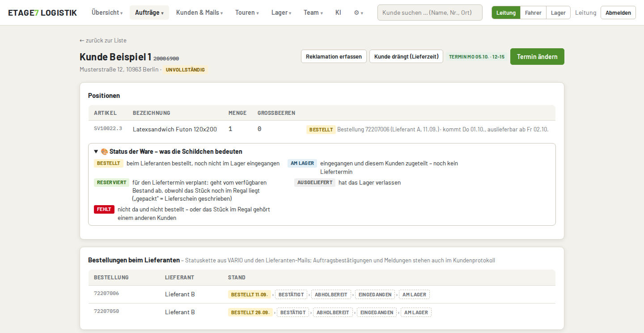Collapse the Status der Ware legend
This screenshot has height=333, width=644.
[x=96, y=152]
